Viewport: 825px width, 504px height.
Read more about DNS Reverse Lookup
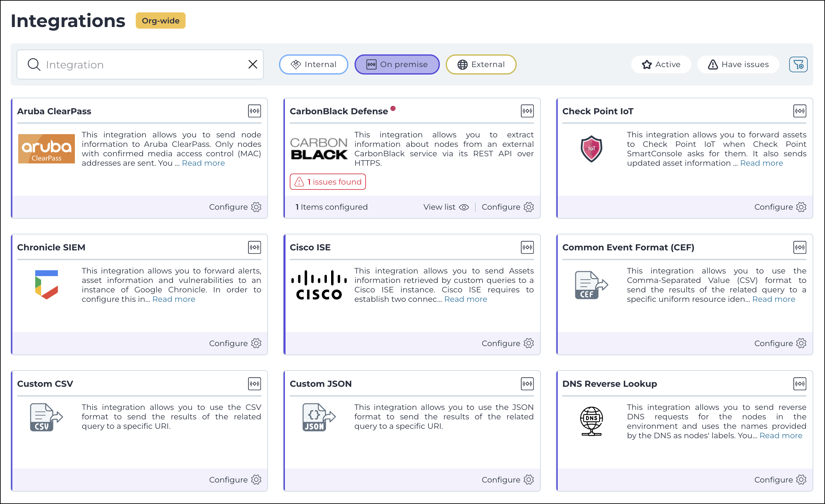[781, 435]
